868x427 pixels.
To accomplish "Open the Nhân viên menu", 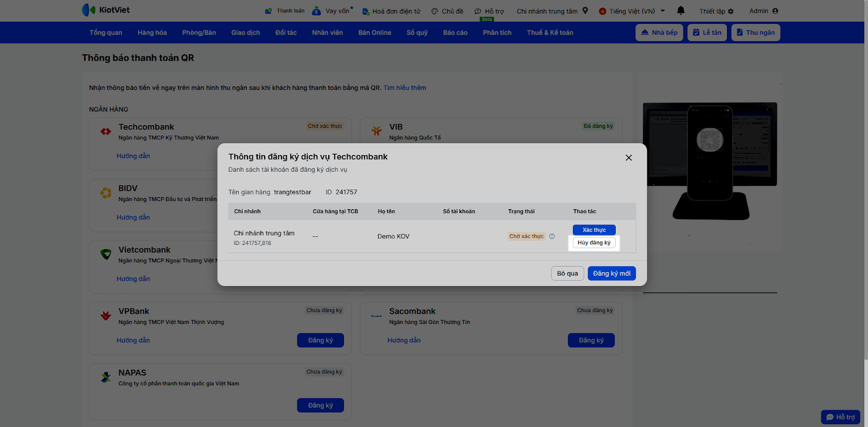I will tap(328, 33).
